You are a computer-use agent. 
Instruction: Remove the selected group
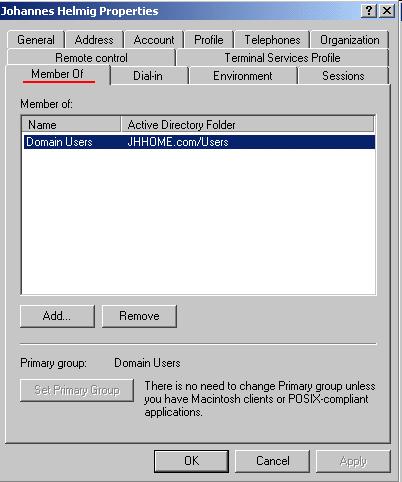pos(139,316)
